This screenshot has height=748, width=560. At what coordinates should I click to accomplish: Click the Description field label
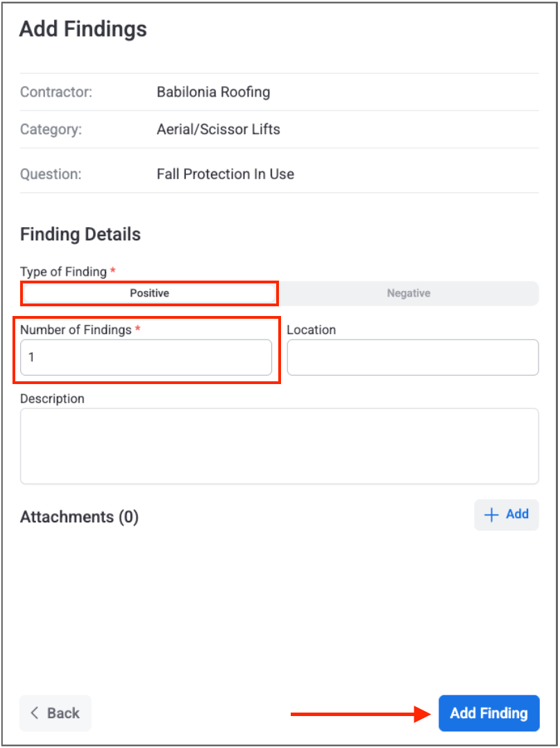pos(52,399)
